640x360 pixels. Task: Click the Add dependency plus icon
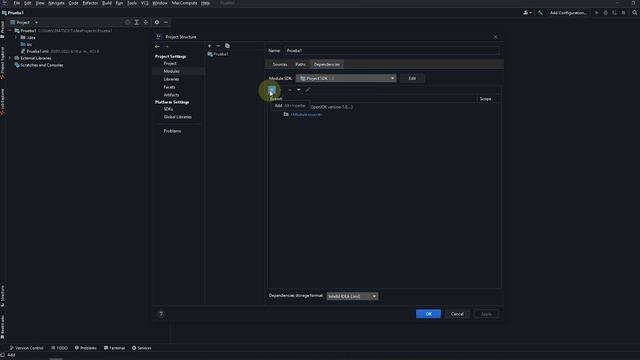pyautogui.click(x=272, y=90)
